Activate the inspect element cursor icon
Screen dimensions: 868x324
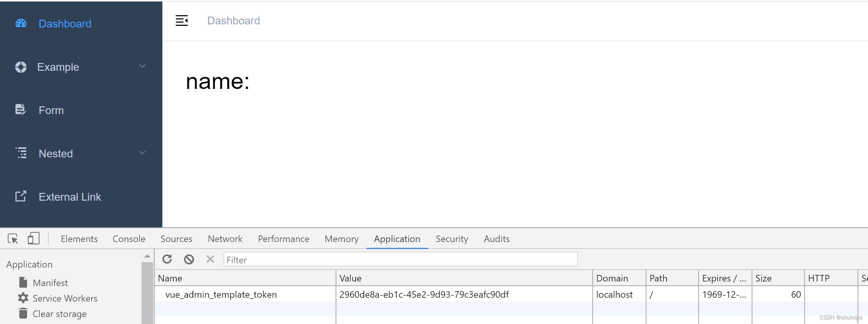pos(13,239)
